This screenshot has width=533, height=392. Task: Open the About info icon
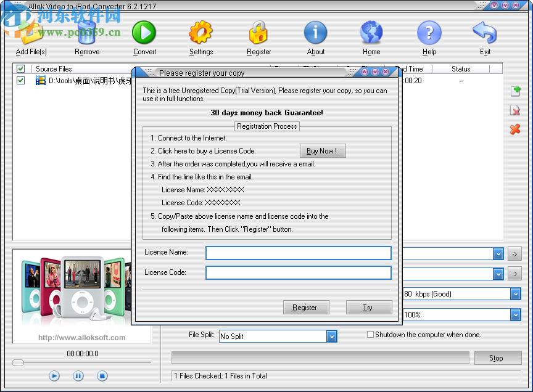tap(315, 33)
